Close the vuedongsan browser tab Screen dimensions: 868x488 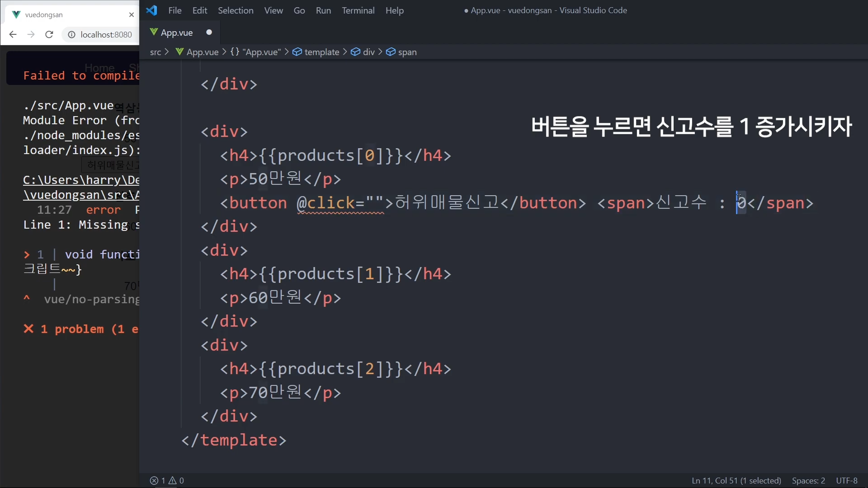pos(132,14)
